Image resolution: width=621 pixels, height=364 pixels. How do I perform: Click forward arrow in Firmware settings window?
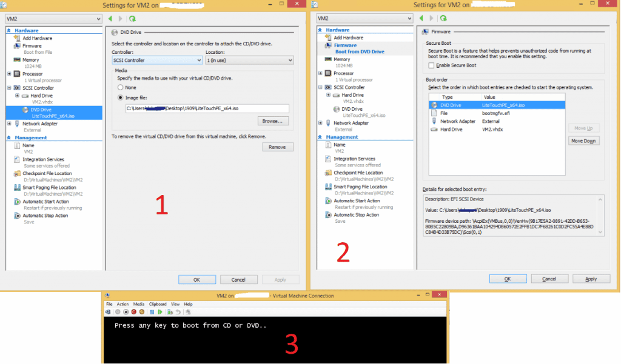(x=432, y=18)
